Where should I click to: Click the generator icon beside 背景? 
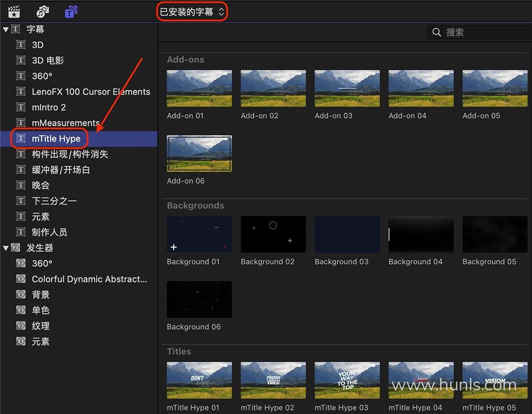click(x=21, y=294)
